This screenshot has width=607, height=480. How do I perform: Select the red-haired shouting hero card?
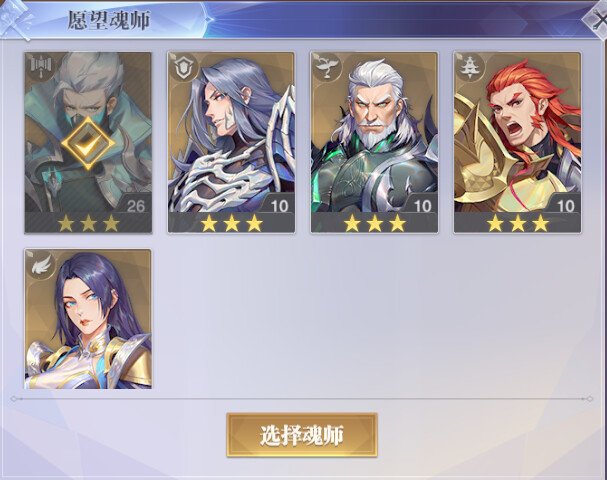point(518,142)
